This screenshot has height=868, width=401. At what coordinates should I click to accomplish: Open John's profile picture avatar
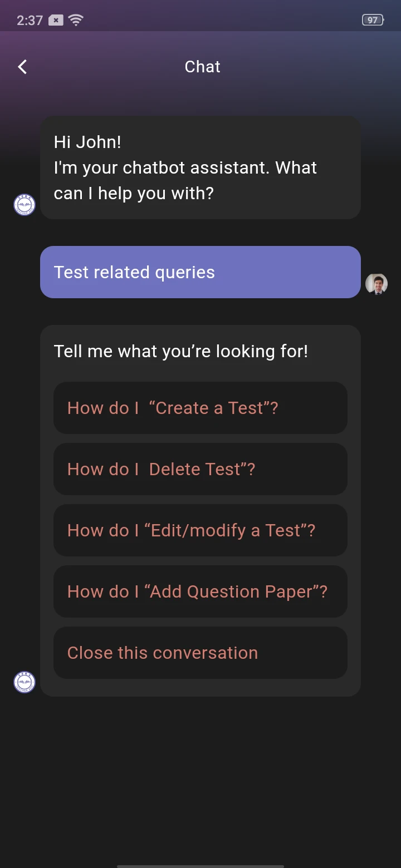[x=376, y=284]
